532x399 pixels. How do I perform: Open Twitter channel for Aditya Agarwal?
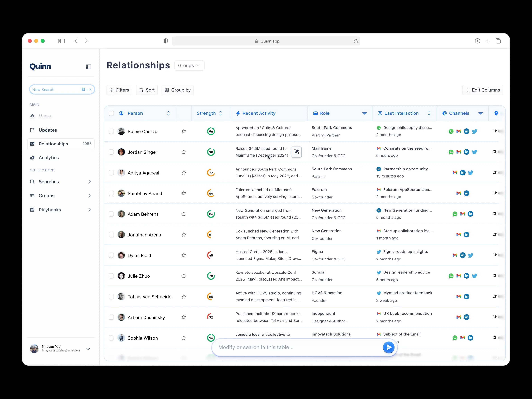click(x=470, y=172)
